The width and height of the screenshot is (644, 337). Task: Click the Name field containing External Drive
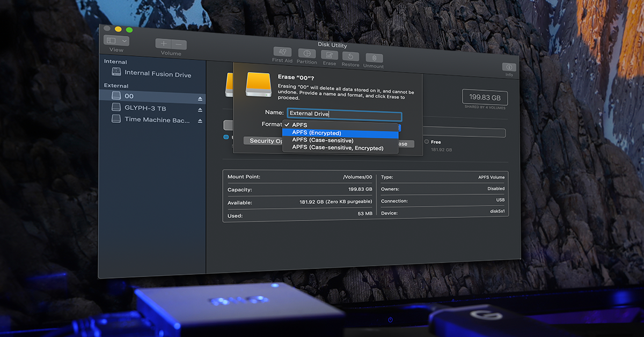click(345, 114)
